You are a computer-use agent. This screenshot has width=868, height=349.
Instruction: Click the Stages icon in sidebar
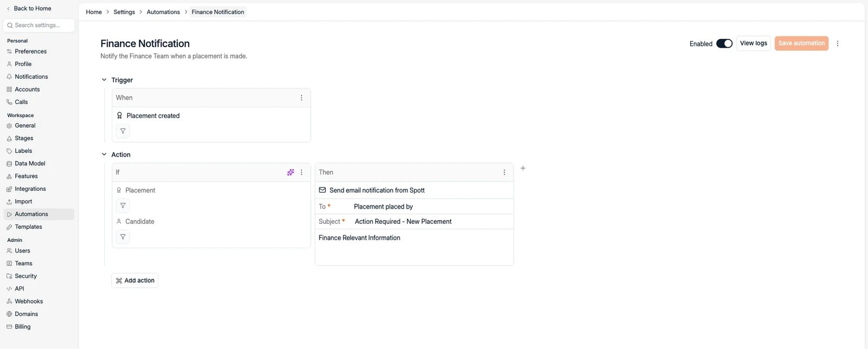pos(9,138)
